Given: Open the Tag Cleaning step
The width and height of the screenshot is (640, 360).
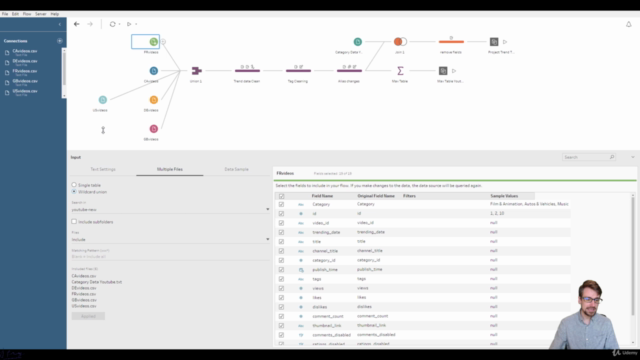Looking at the screenshot, I should coord(298,71).
